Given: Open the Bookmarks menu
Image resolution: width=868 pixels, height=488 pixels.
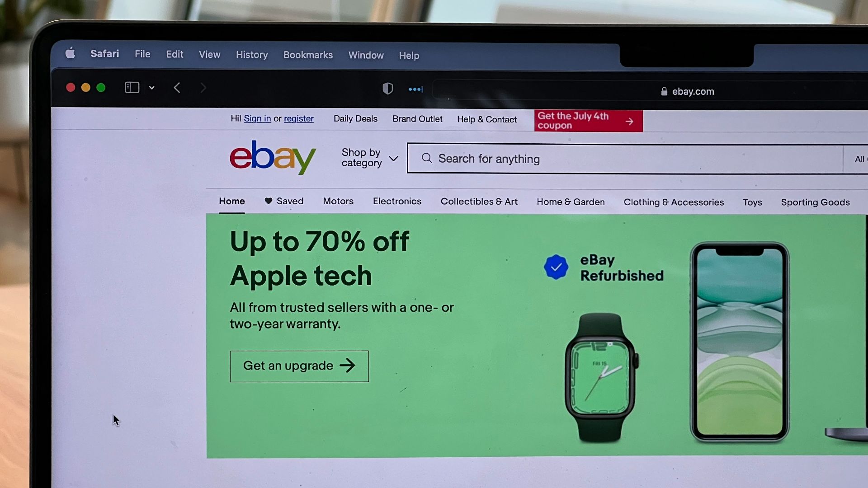Looking at the screenshot, I should point(308,55).
